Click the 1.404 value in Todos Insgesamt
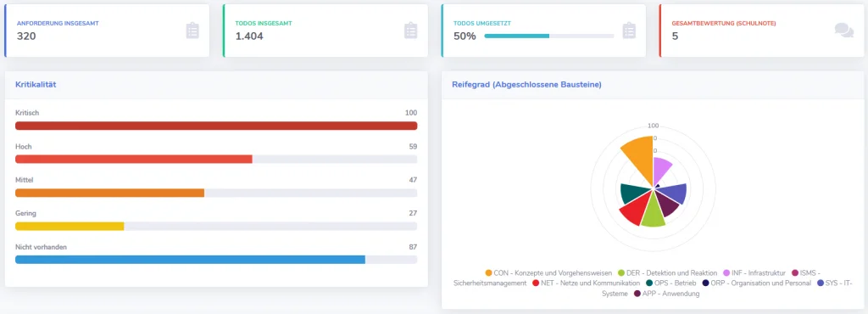 coord(249,36)
